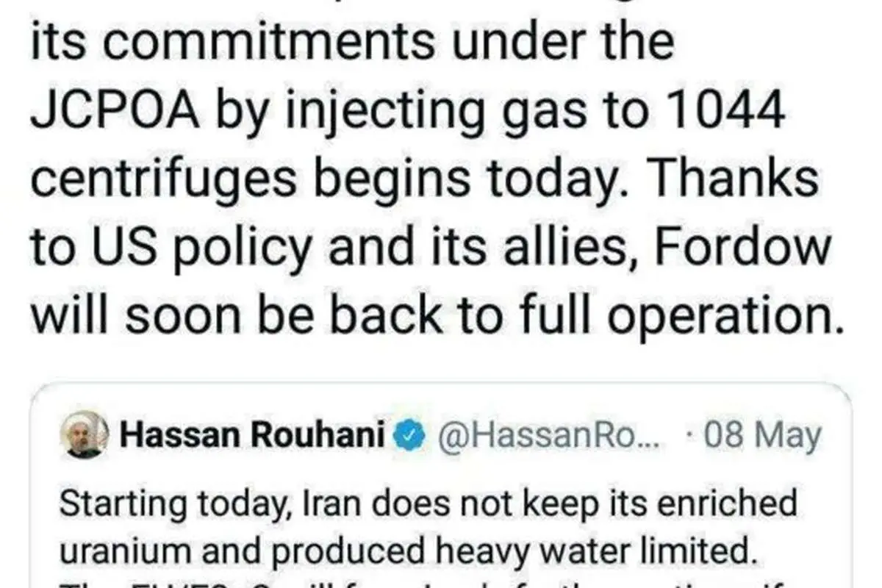Click the blue verified badge
The image size is (882, 588).
point(410,437)
